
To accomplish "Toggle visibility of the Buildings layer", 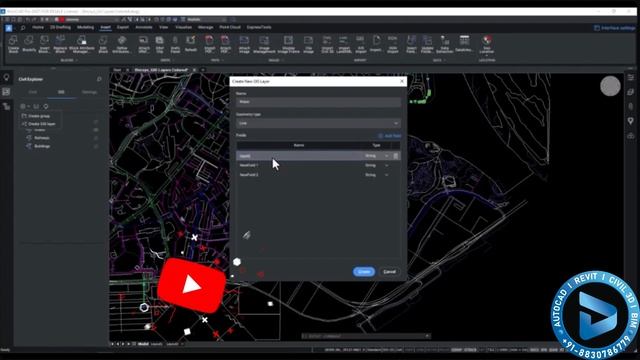I will pyautogui.click(x=96, y=146).
